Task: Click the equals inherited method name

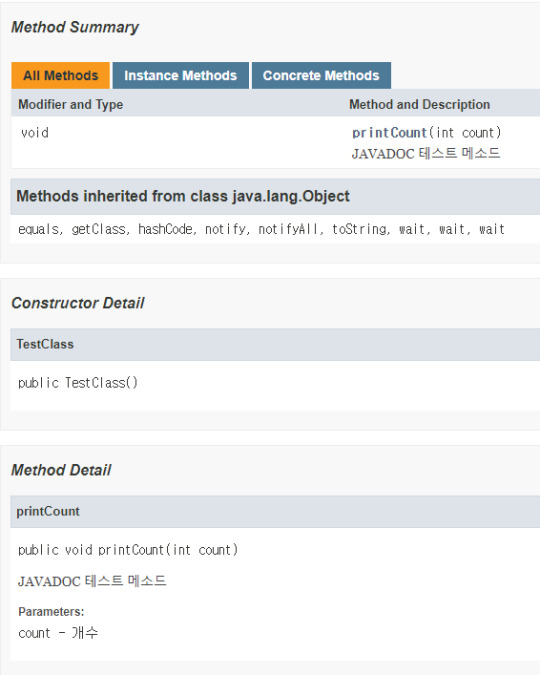Action: click(x=38, y=229)
